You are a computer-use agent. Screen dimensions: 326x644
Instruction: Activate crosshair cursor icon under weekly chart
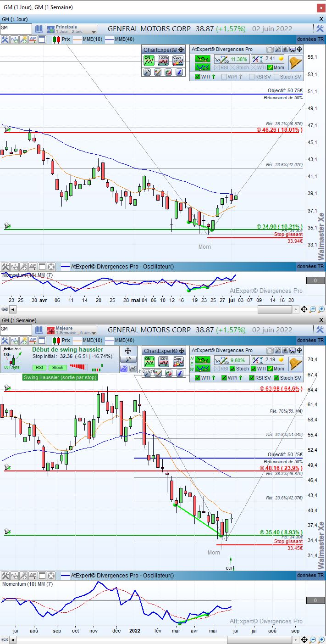(x=304, y=639)
